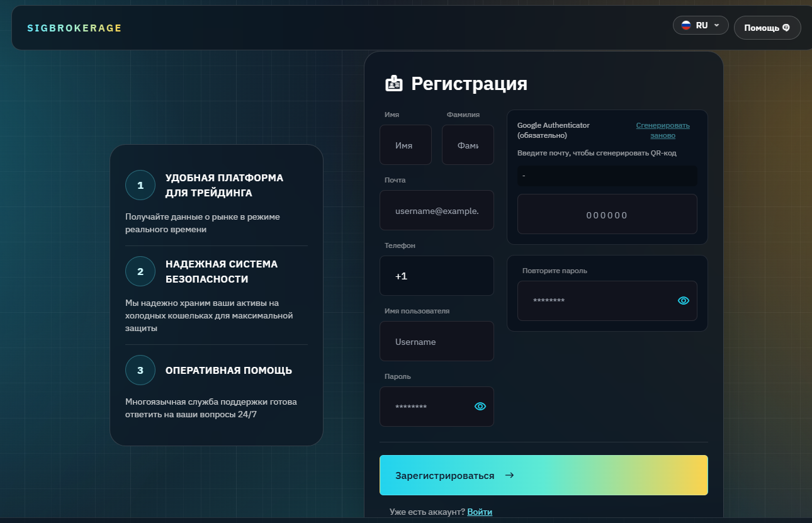Screen dimensions: 812x523
Task: Click the arrow on Зарегистрироваться button
Action: tap(510, 475)
